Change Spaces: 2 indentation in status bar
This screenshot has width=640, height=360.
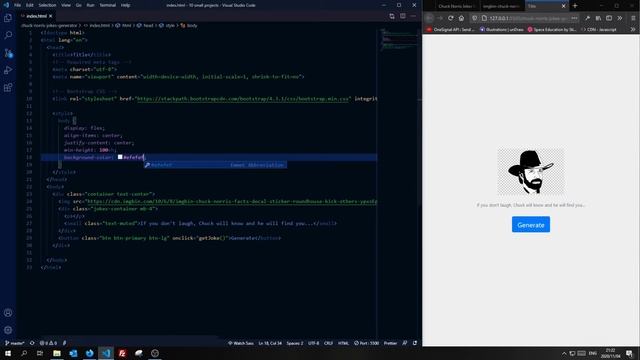click(x=295, y=343)
